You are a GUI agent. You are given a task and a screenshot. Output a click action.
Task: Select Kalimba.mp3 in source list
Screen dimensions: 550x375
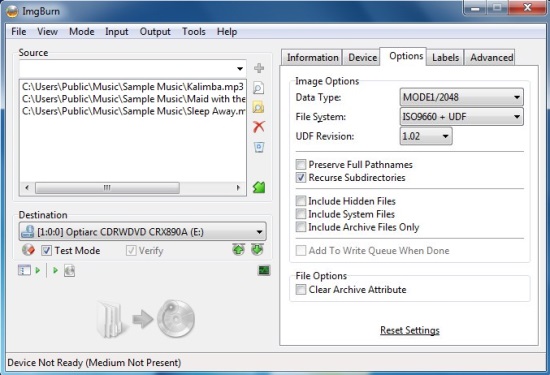(x=133, y=87)
